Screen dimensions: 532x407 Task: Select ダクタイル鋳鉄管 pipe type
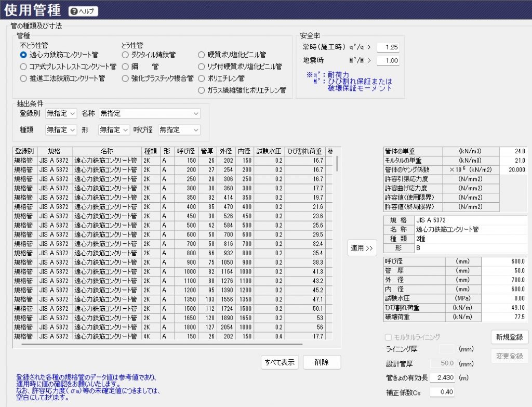click(125, 55)
